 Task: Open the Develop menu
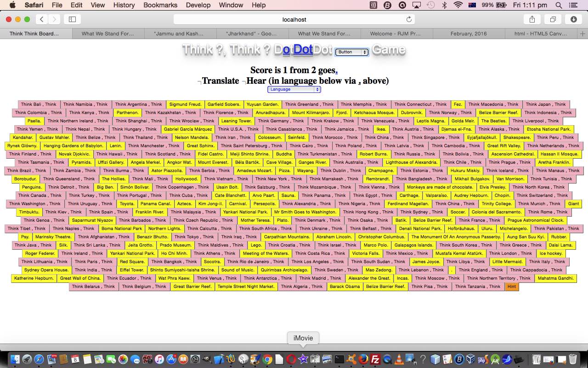(198, 5)
